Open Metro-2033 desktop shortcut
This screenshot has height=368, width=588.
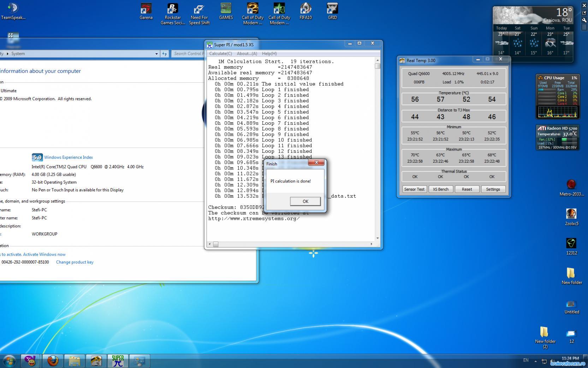(571, 188)
